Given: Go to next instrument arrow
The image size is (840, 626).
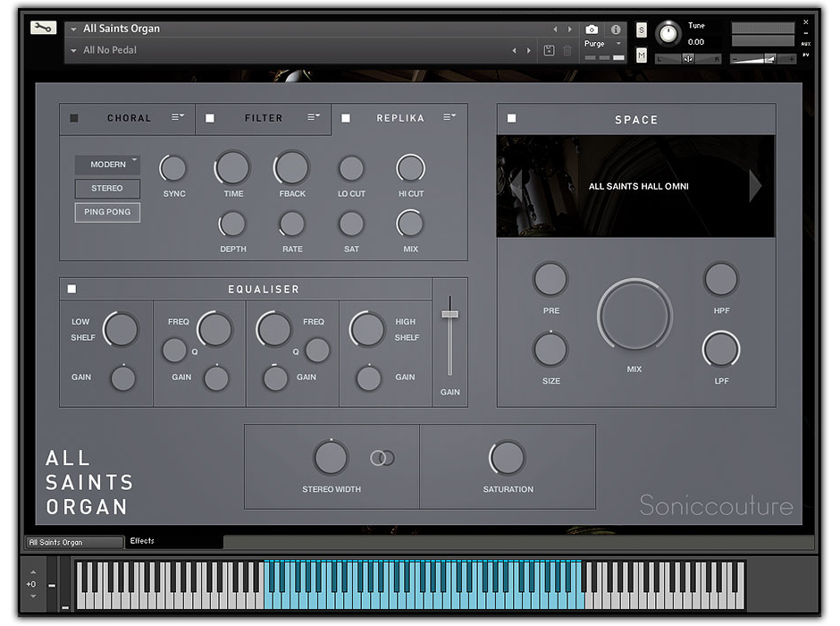Looking at the screenshot, I should tap(569, 29).
